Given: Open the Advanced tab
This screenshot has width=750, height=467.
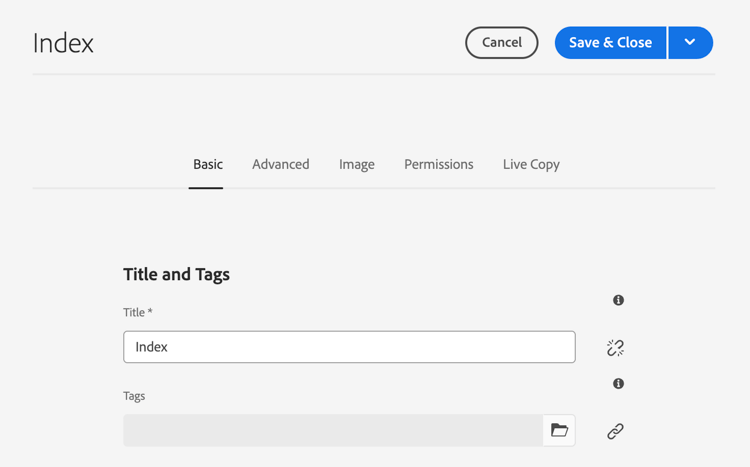Looking at the screenshot, I should click(x=280, y=164).
